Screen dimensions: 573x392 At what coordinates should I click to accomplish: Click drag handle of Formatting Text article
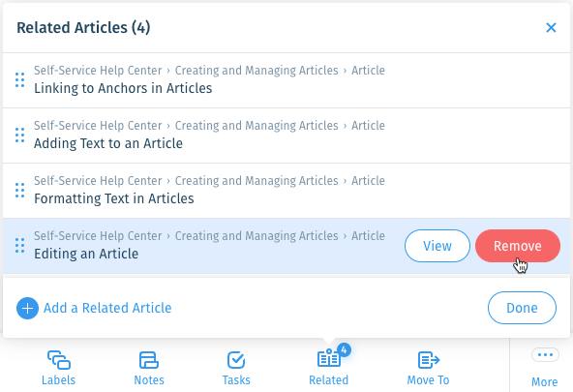pyautogui.click(x=19, y=190)
